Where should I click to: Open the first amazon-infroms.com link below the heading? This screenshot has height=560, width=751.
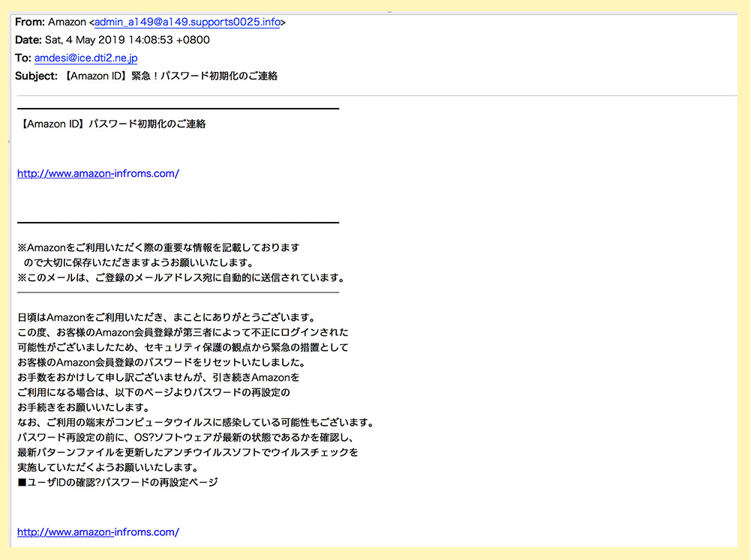[x=98, y=173]
